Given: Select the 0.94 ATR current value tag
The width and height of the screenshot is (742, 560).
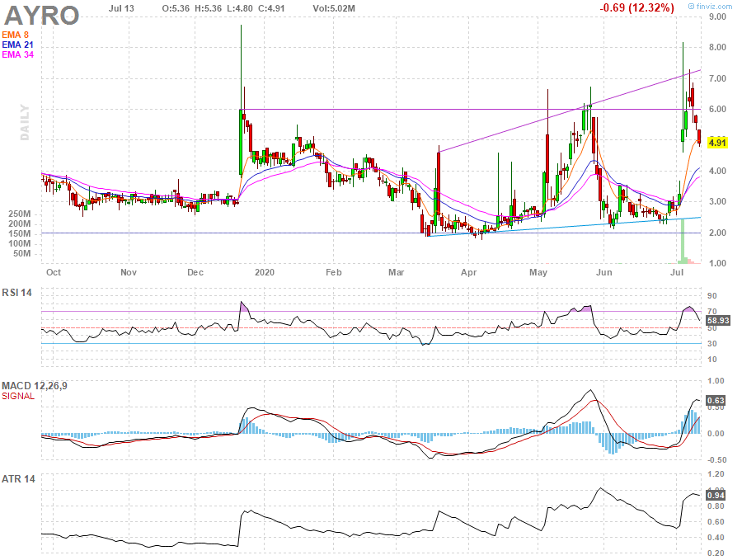Looking at the screenshot, I should pyautogui.click(x=716, y=495).
